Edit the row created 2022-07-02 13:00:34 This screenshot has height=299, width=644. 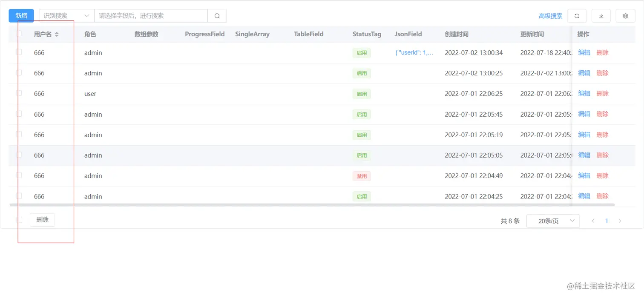pyautogui.click(x=584, y=52)
